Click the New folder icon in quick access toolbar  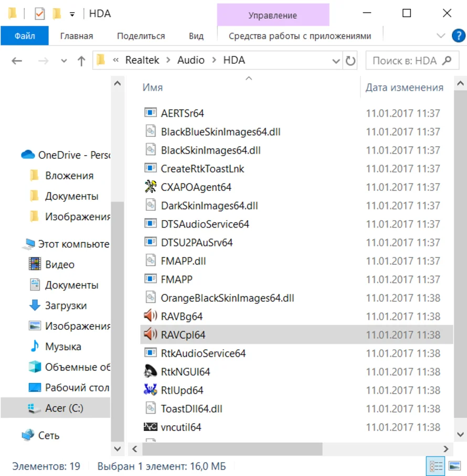(x=57, y=14)
